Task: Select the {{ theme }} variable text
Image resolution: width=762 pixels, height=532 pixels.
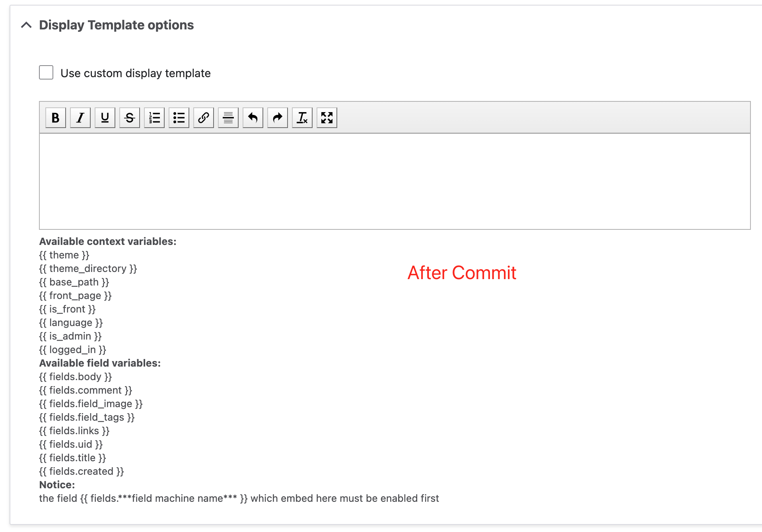Action: tap(64, 255)
